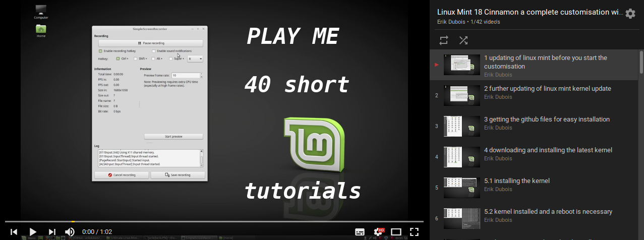Open the Linux Mint 18 Cinnamon playlist title
The height and width of the screenshot is (240, 644).
coord(530,12)
